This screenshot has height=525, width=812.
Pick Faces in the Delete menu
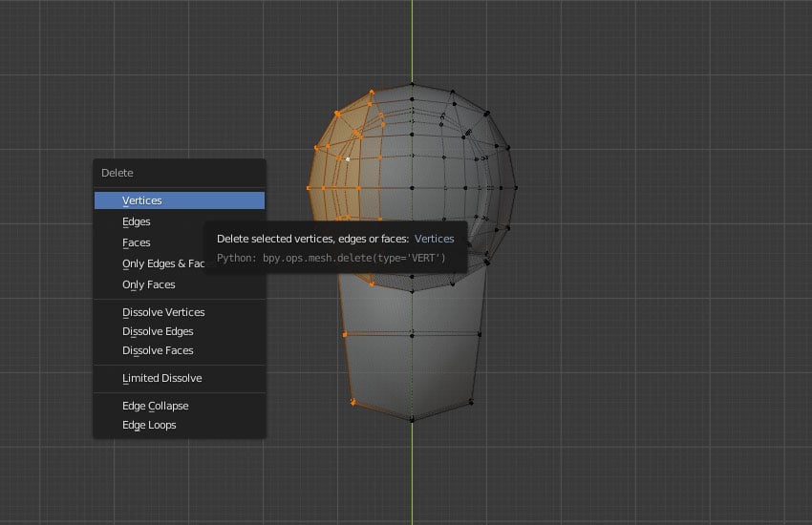click(x=137, y=242)
